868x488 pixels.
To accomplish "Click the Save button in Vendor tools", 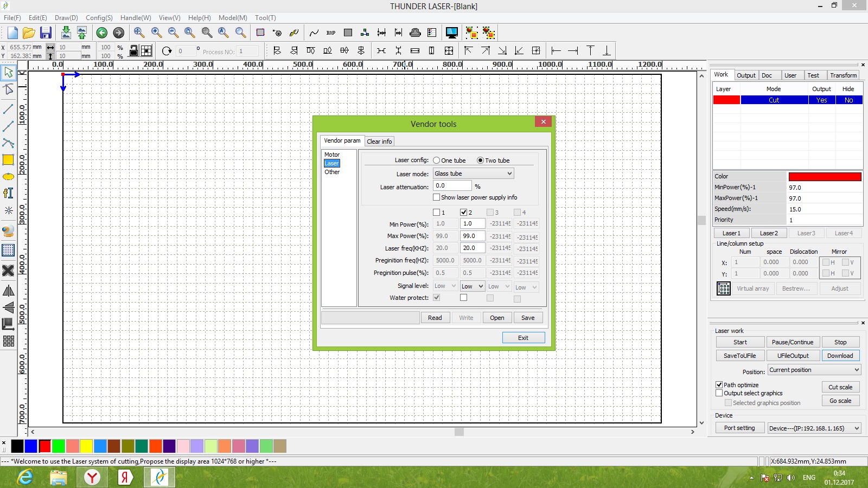I will pyautogui.click(x=528, y=318).
